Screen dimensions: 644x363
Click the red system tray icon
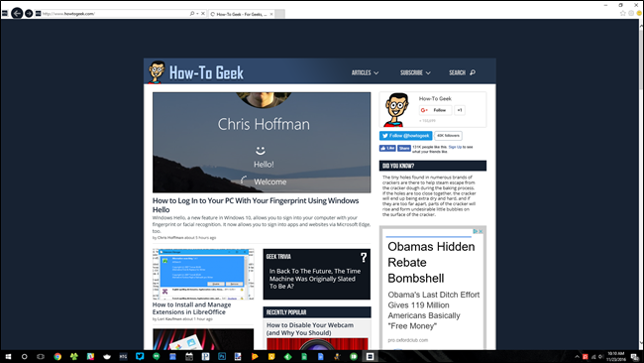coord(586,356)
